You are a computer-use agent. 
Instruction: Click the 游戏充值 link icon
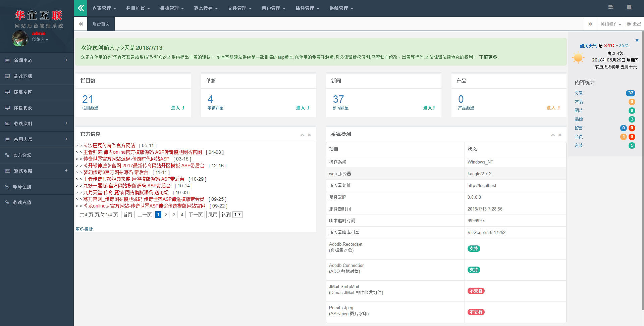click(7, 202)
